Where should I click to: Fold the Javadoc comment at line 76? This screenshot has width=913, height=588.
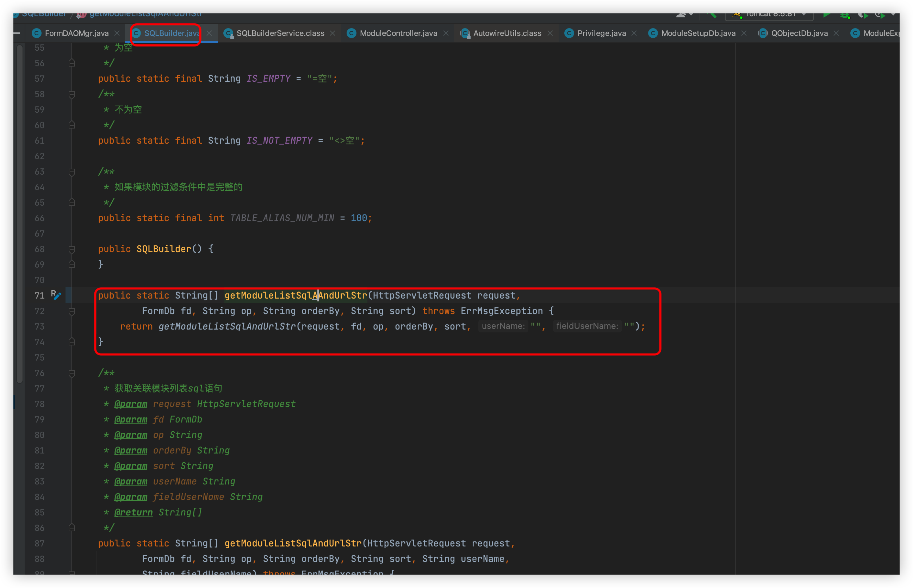pyautogui.click(x=72, y=373)
